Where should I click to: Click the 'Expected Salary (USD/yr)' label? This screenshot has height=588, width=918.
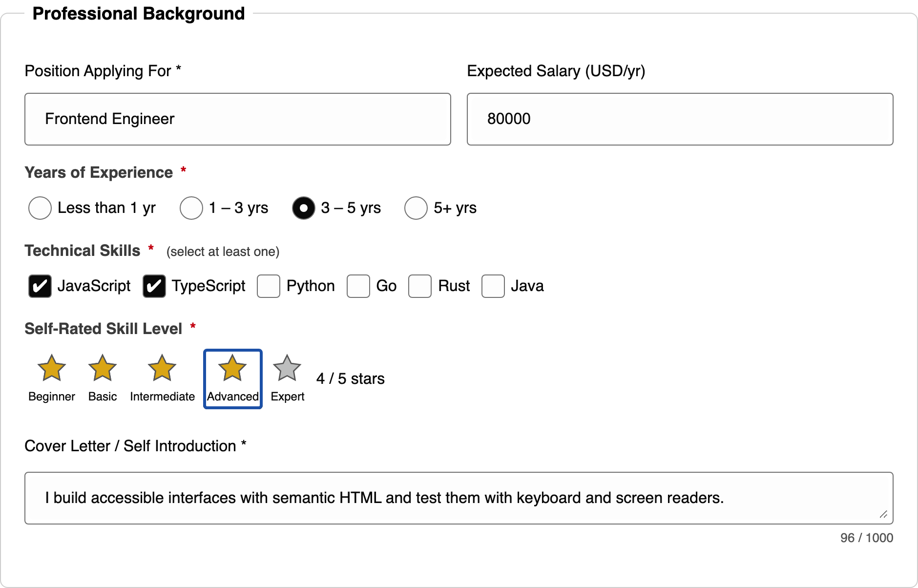[556, 71]
